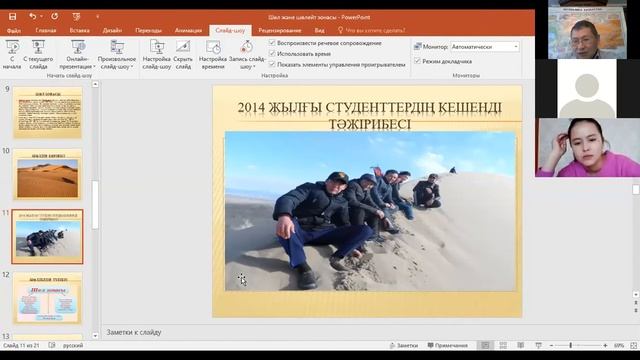Switch to Normal view icon in status bar
This screenshot has height=360, width=640.
coord(485,345)
